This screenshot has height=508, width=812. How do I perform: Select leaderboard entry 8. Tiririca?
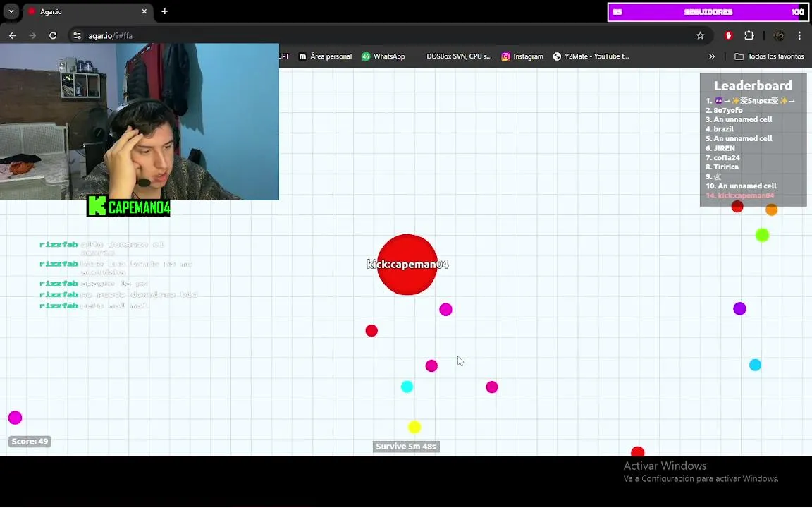point(722,167)
